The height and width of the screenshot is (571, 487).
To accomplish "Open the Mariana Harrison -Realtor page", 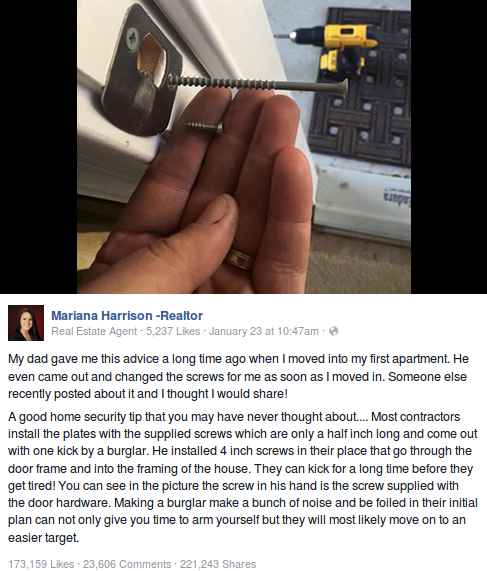I will 127,315.
